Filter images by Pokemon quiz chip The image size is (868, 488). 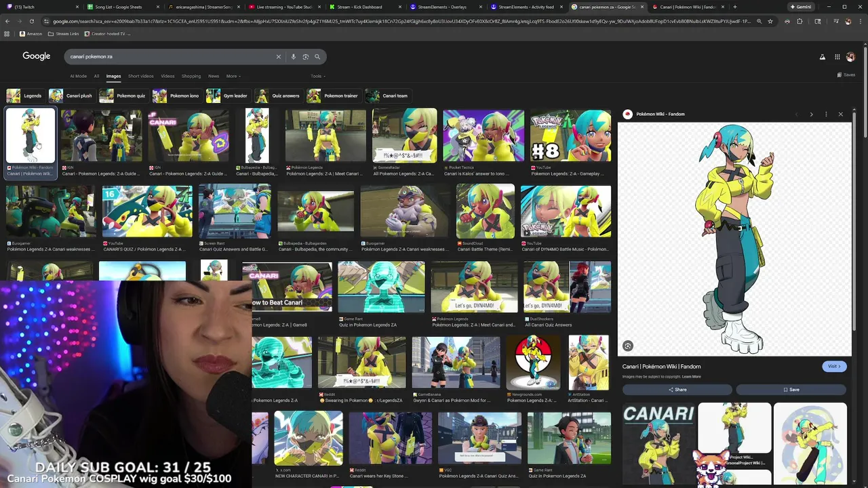pyautogui.click(x=123, y=96)
